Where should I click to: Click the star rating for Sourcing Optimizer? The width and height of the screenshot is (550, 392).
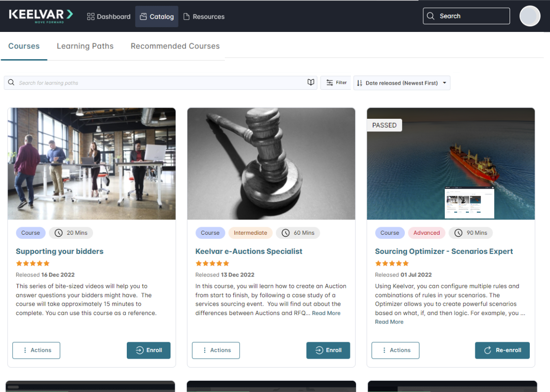click(392, 263)
